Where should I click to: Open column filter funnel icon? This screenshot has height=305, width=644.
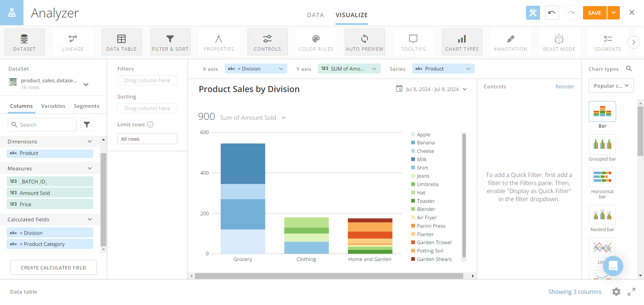pyautogui.click(x=87, y=125)
